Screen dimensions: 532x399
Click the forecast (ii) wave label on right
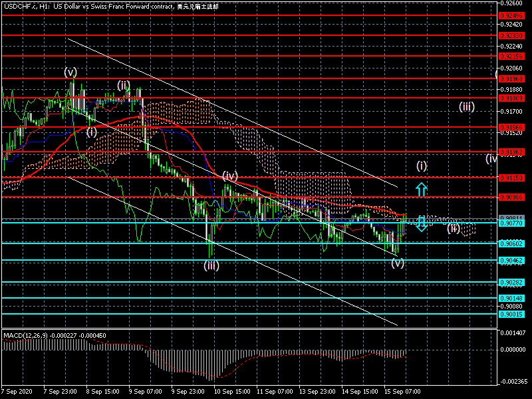pos(453,228)
